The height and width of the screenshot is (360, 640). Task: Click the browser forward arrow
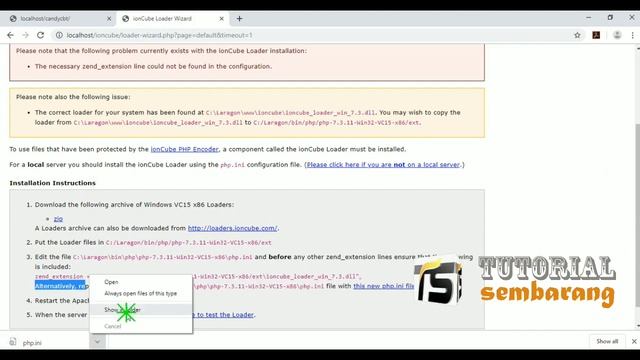click(x=25, y=36)
